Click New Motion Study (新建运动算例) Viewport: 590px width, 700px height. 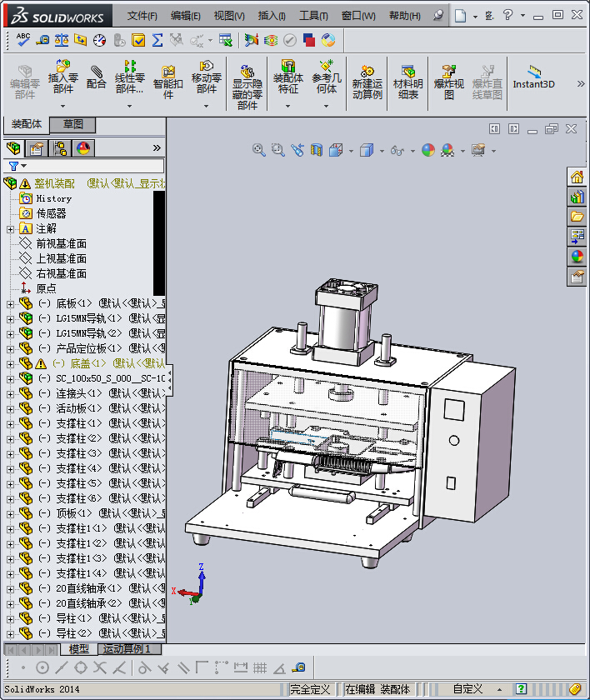click(367, 82)
